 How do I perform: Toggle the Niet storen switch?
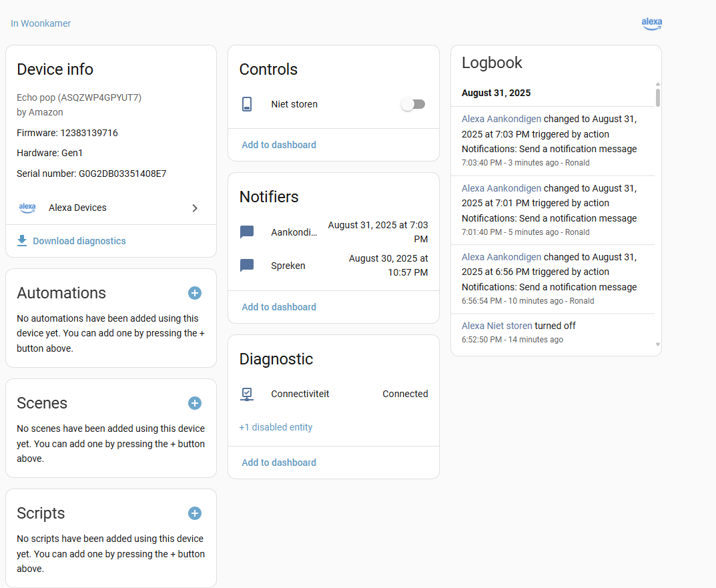(x=413, y=104)
